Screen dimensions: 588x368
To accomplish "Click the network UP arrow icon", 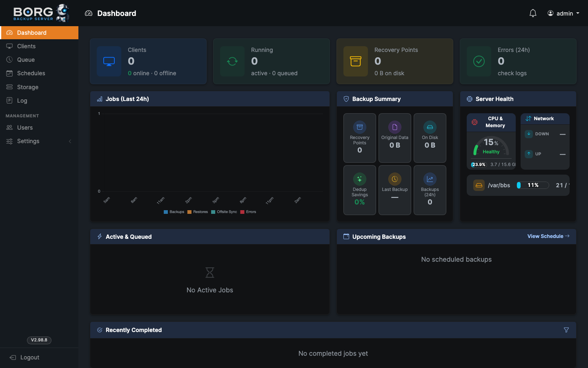I will point(529,154).
